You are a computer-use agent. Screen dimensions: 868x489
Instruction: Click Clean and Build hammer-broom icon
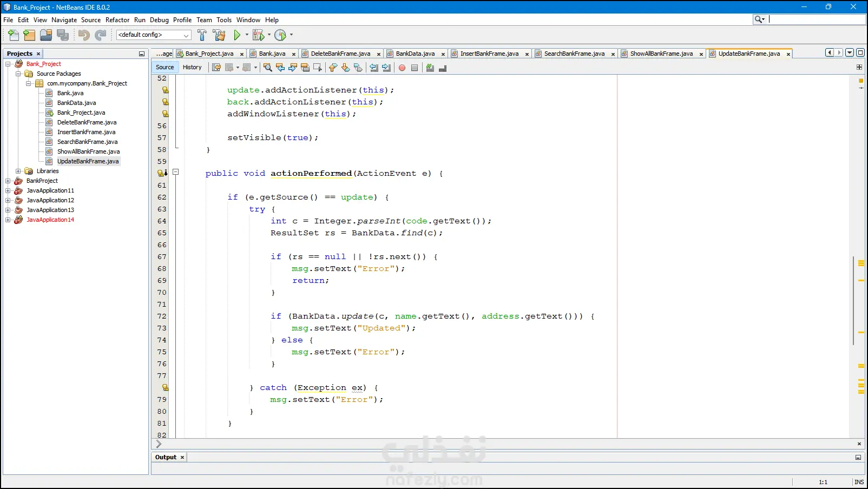pos(219,35)
